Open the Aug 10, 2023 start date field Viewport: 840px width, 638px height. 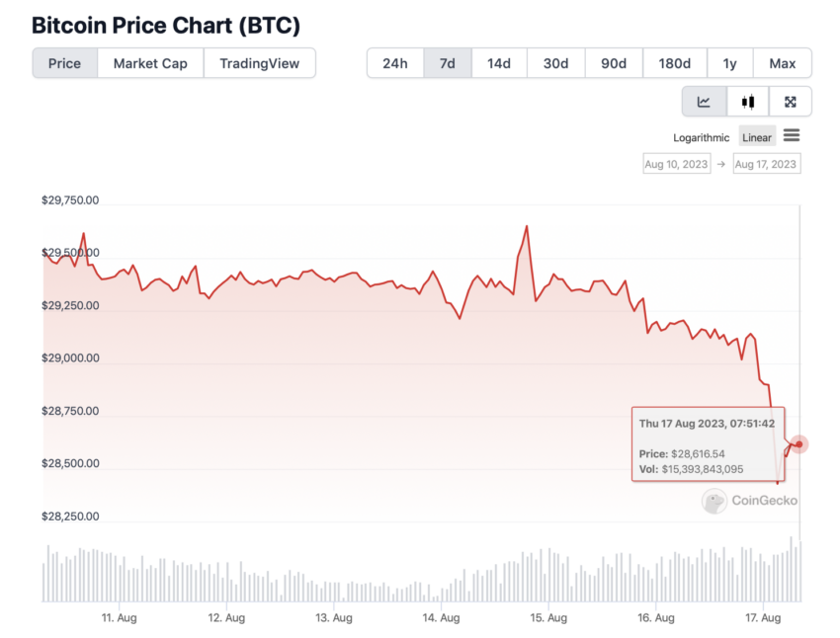tap(677, 164)
